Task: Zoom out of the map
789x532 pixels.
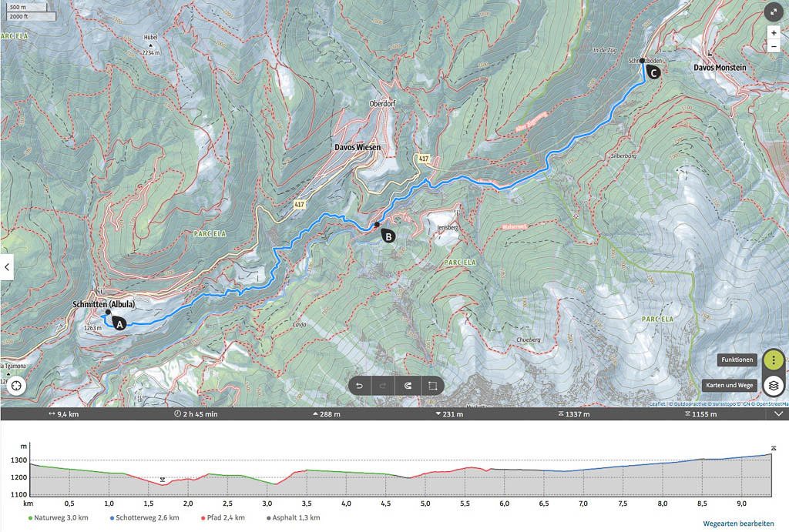Action: (774, 47)
